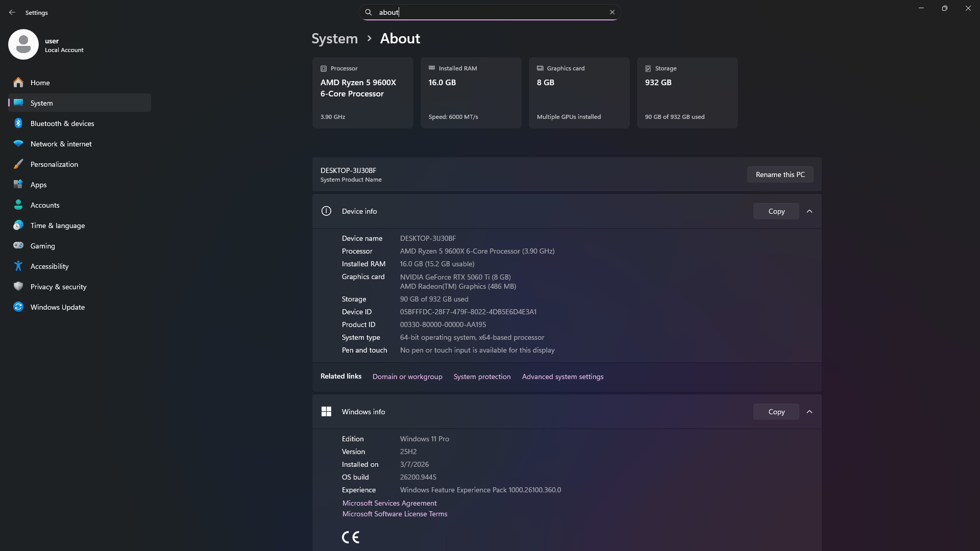This screenshot has height=551, width=980.
Task: Open Microsoft Services Agreement link
Action: pos(389,503)
